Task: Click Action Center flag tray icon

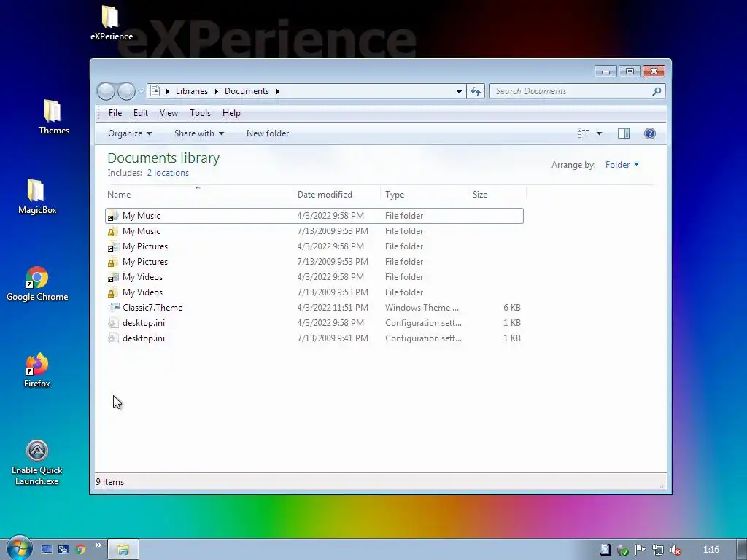Action: (x=640, y=550)
